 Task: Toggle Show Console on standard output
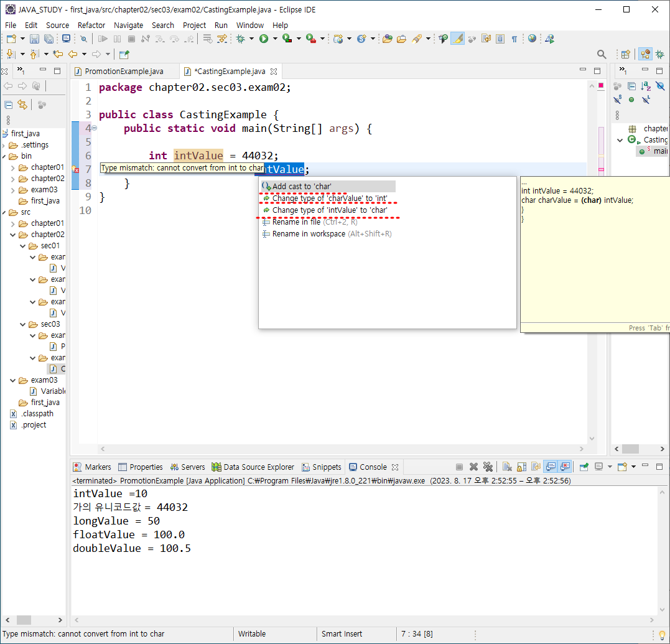coord(551,467)
